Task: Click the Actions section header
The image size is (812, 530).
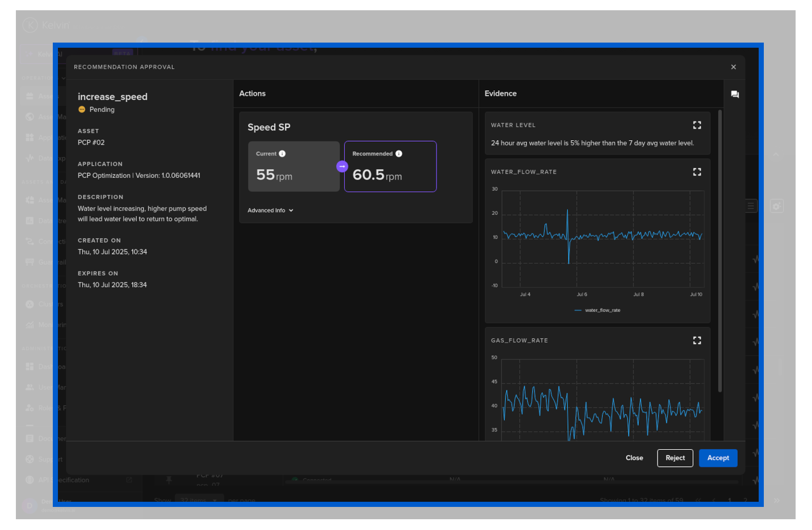Action: point(252,93)
